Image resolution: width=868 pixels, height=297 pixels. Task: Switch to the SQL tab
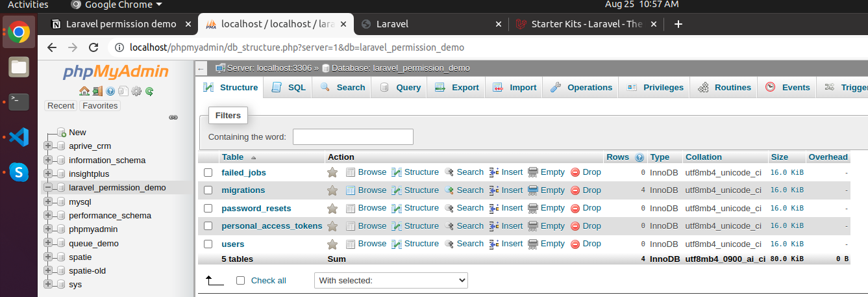[x=288, y=87]
